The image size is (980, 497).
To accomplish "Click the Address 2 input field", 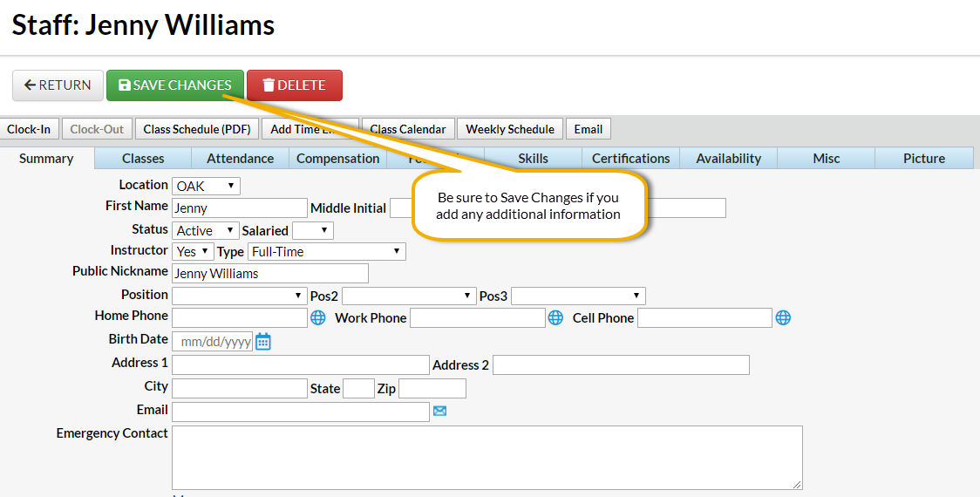I will (x=621, y=364).
